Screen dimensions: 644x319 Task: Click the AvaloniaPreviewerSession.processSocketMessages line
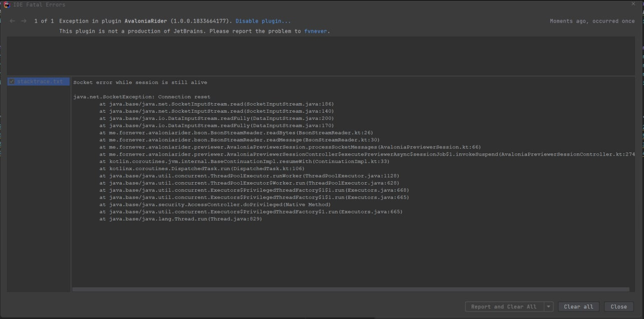pos(290,147)
